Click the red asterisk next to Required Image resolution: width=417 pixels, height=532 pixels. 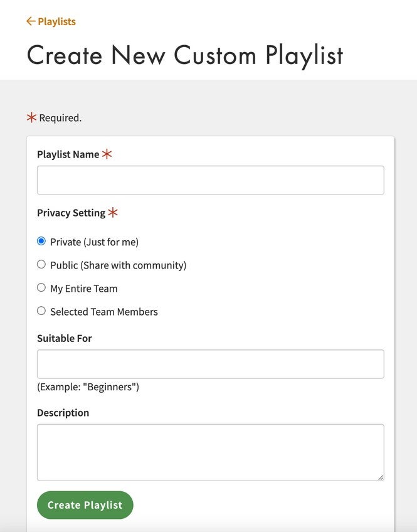pyautogui.click(x=31, y=117)
